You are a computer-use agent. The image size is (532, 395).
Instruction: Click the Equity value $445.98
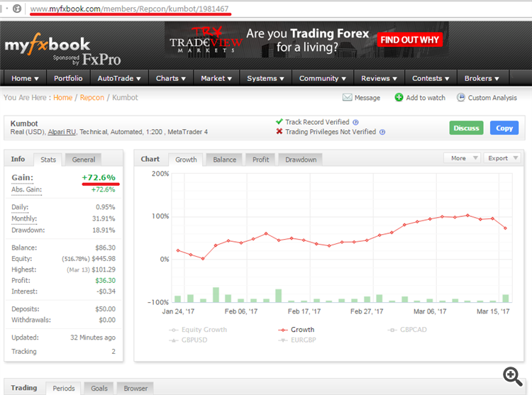click(104, 259)
